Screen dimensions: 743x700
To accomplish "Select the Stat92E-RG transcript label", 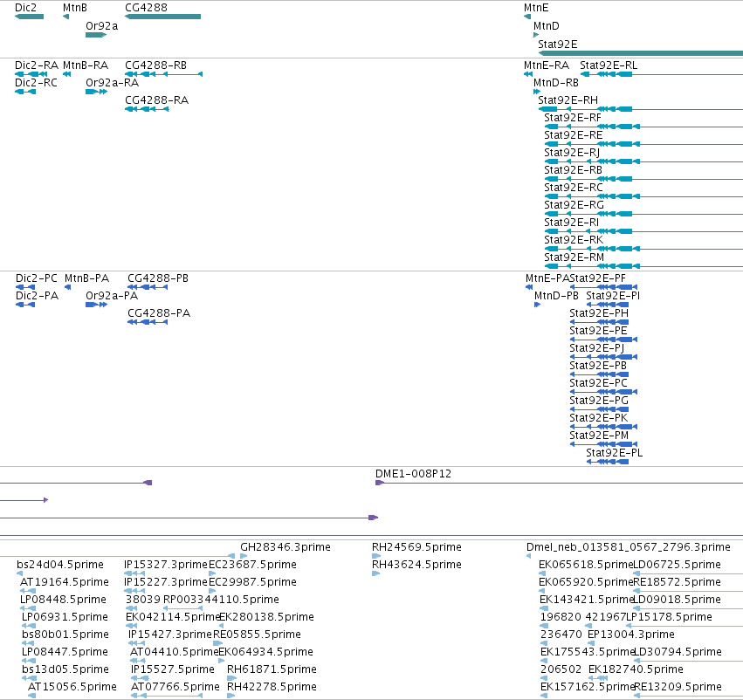I will (574, 204).
